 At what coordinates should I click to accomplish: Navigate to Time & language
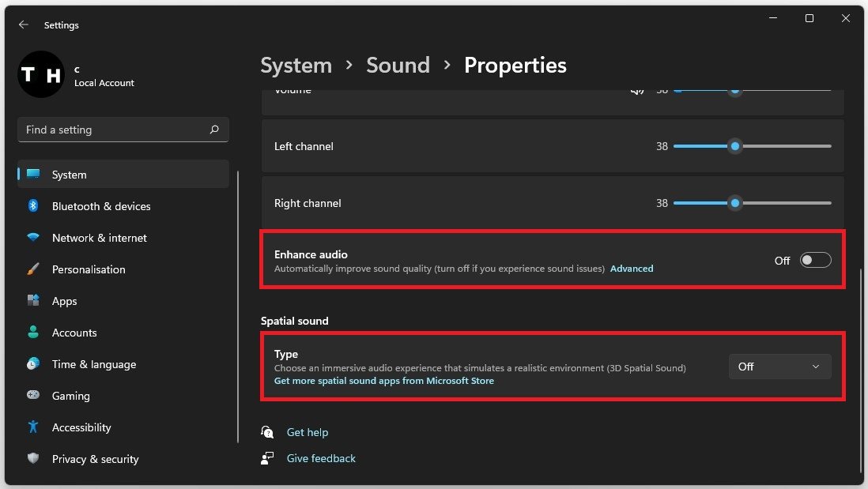(x=94, y=364)
